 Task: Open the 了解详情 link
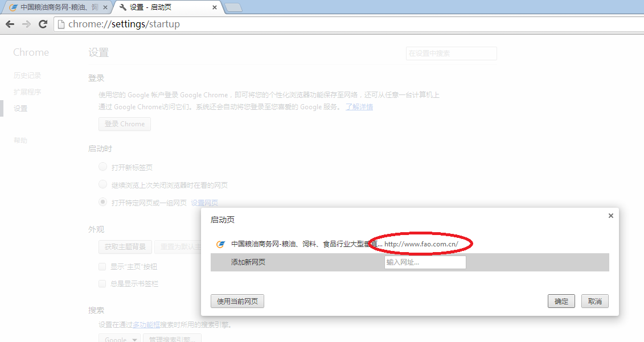click(359, 107)
